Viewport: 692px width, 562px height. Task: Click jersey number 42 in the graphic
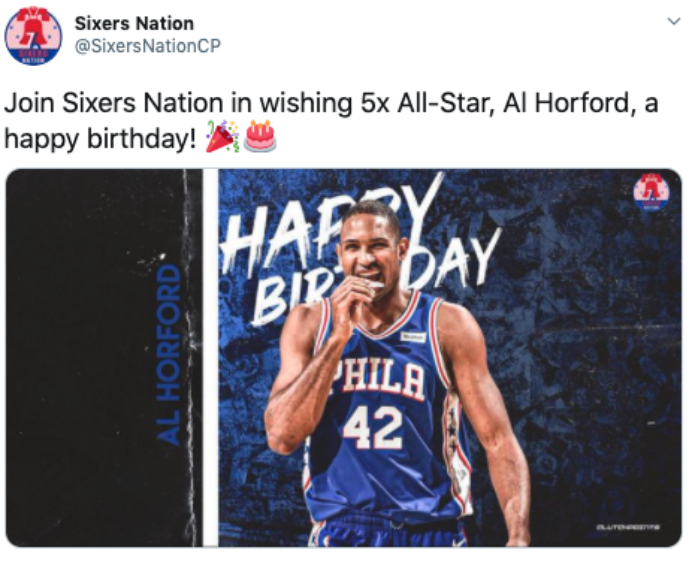372,428
